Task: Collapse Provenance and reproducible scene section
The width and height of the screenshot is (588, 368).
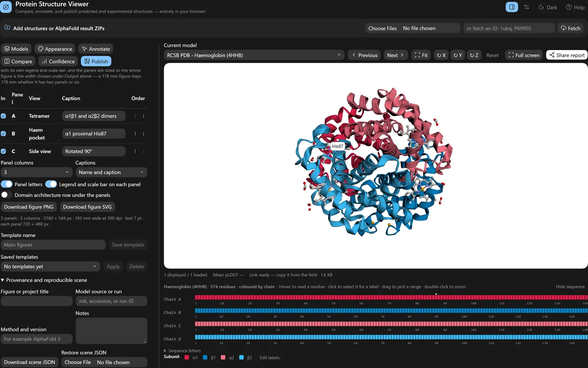Action: (44, 280)
